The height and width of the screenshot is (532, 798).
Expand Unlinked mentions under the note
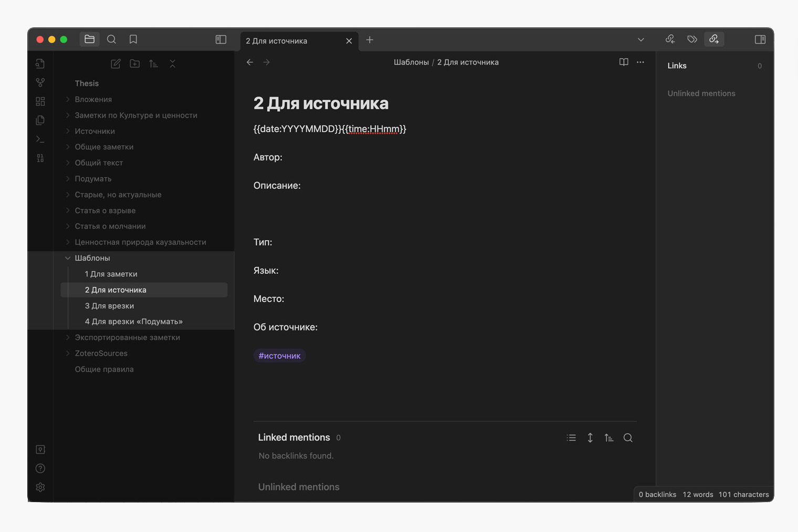[x=299, y=487]
